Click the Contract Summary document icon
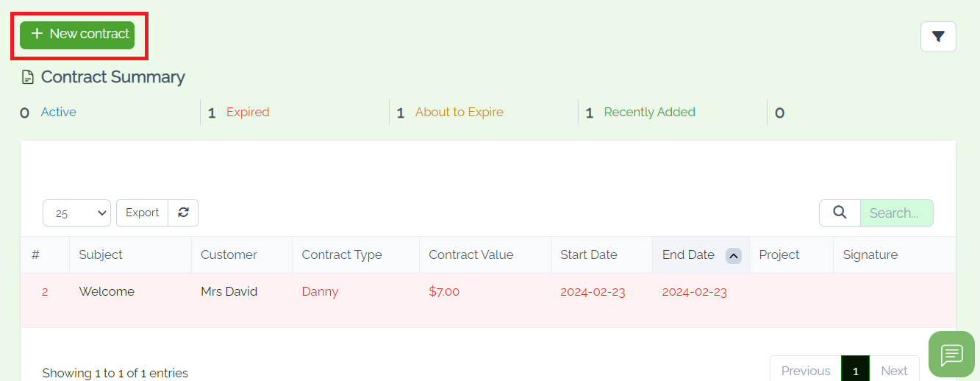 point(28,77)
